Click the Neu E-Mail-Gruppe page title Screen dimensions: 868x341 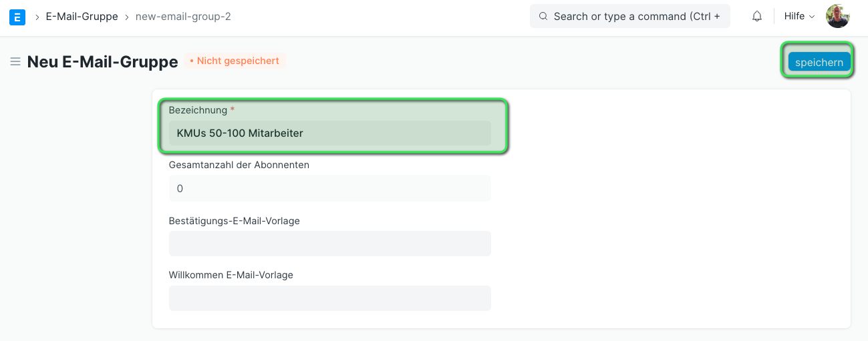103,62
